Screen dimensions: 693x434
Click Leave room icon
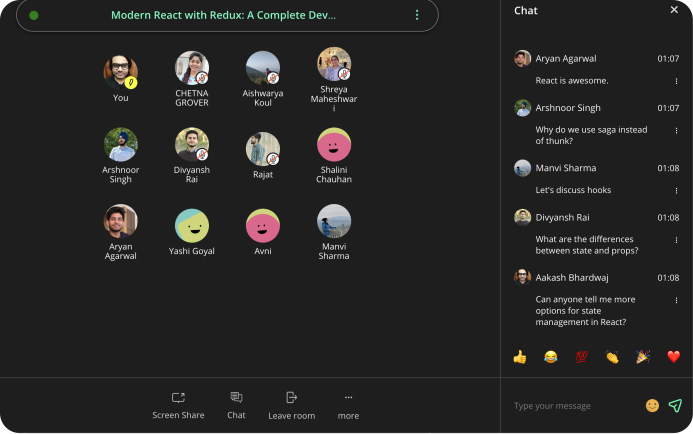click(x=291, y=397)
